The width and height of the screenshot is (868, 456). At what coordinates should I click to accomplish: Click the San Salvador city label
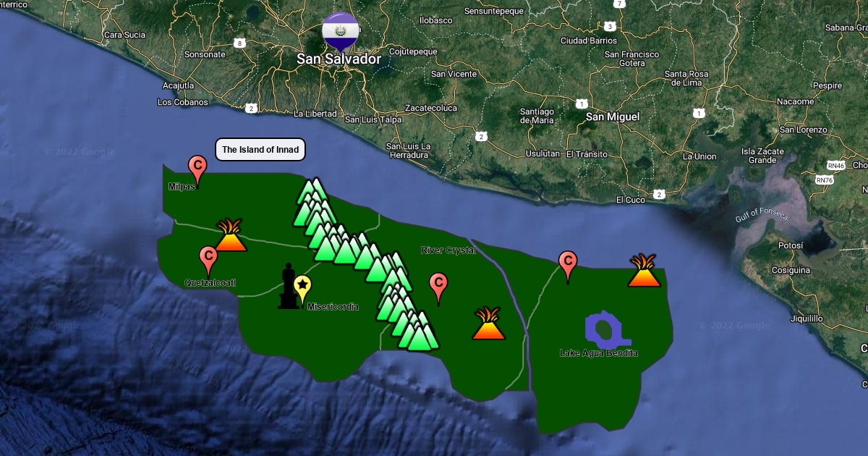point(339,59)
